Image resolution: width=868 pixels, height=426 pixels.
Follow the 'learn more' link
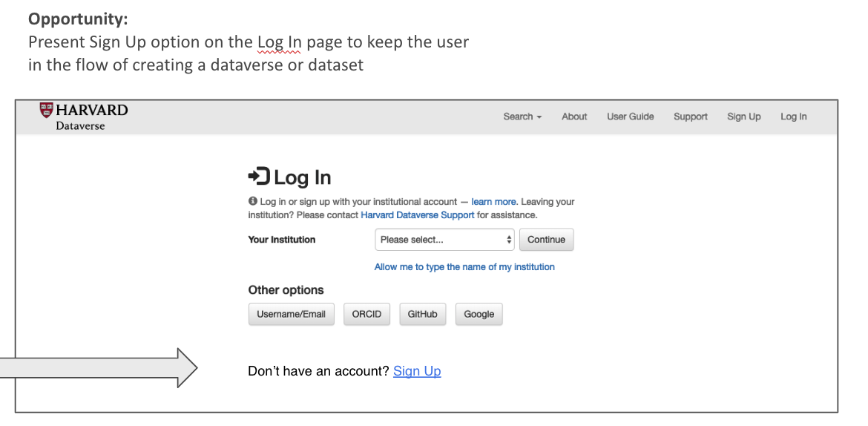click(493, 202)
